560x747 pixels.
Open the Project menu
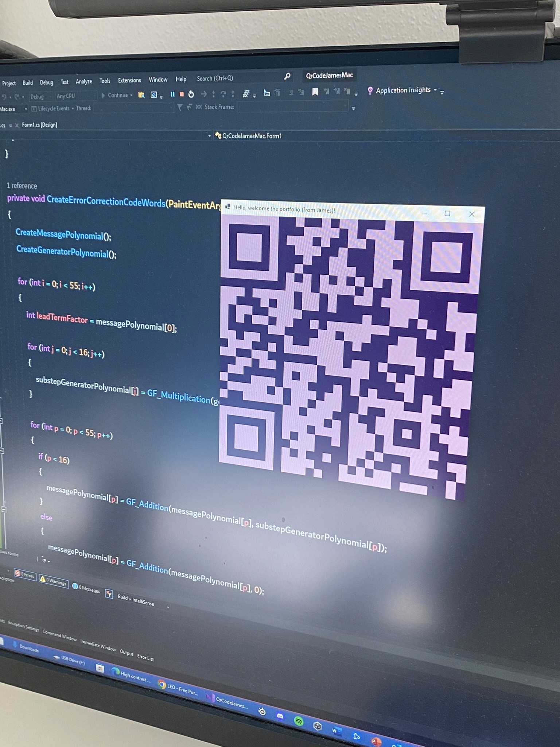tap(9, 83)
